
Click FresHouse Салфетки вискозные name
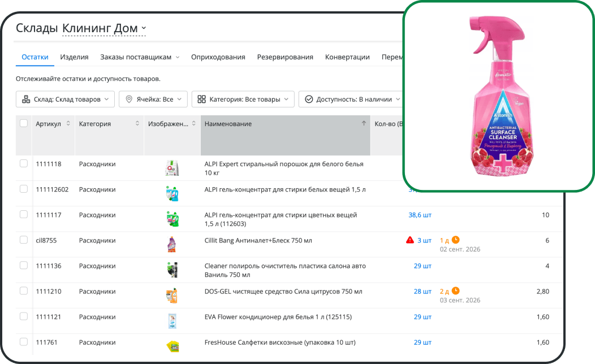tap(280, 342)
